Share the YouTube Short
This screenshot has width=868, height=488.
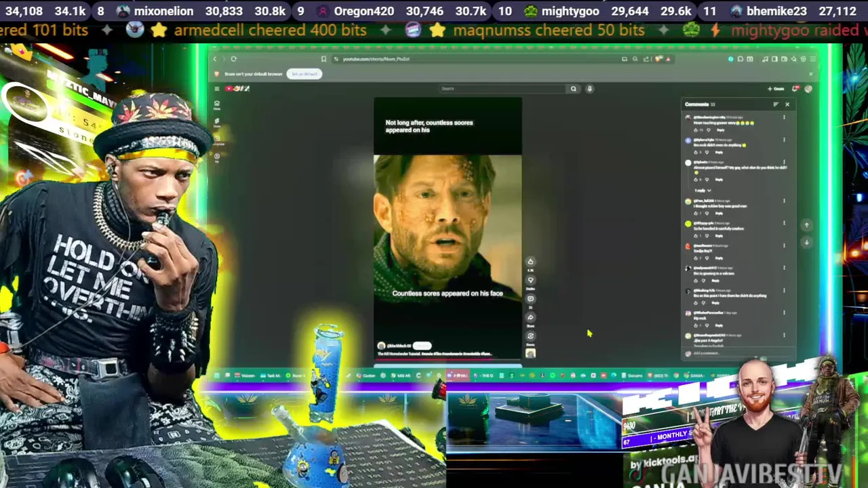[530, 317]
